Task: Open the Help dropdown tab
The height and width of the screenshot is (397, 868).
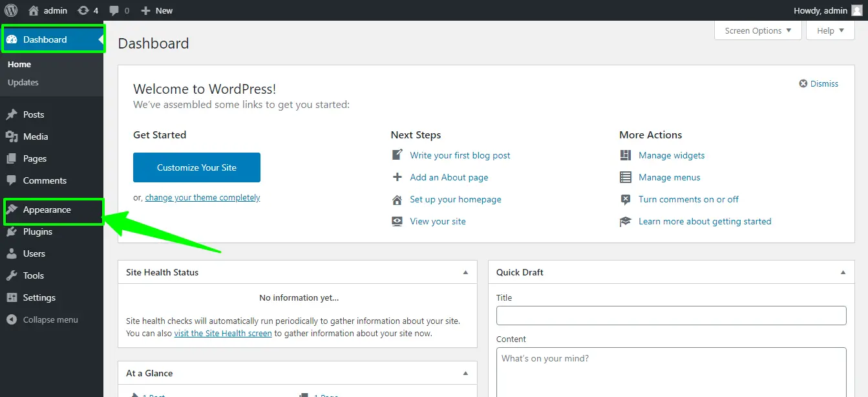Action: tap(831, 30)
